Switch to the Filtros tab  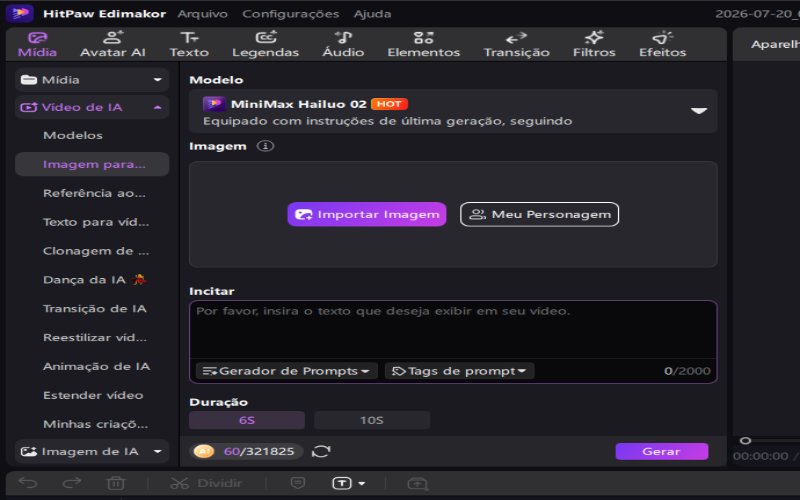click(594, 44)
